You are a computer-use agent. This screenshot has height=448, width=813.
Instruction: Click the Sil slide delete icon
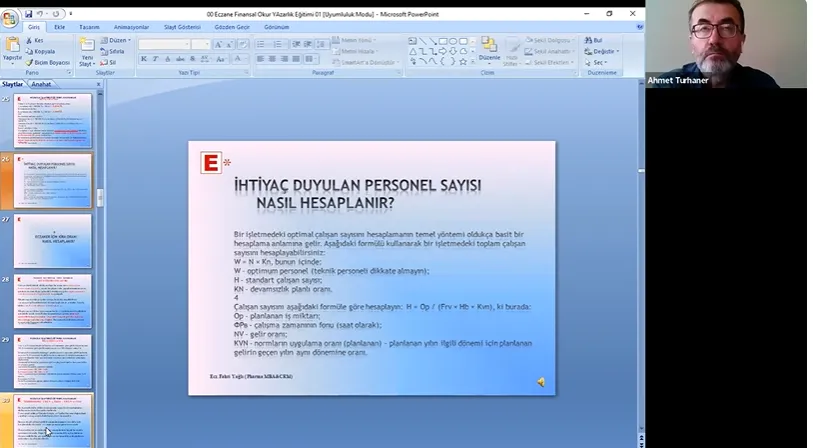106,62
